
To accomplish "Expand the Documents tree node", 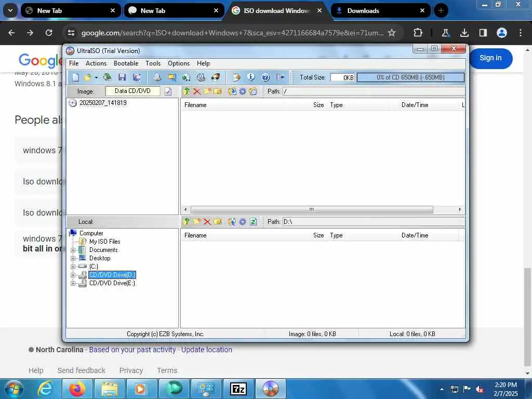I will pyautogui.click(x=73, y=250).
